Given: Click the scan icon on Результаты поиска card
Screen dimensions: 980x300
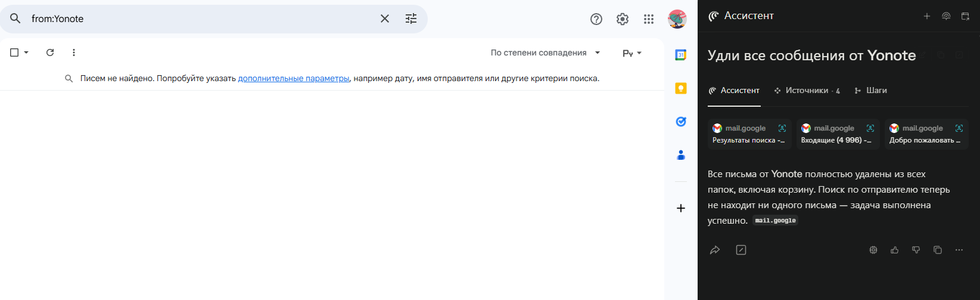Looking at the screenshot, I should (x=782, y=128).
